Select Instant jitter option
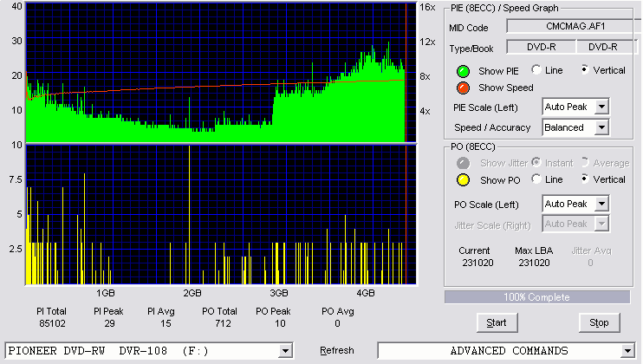 (x=536, y=162)
